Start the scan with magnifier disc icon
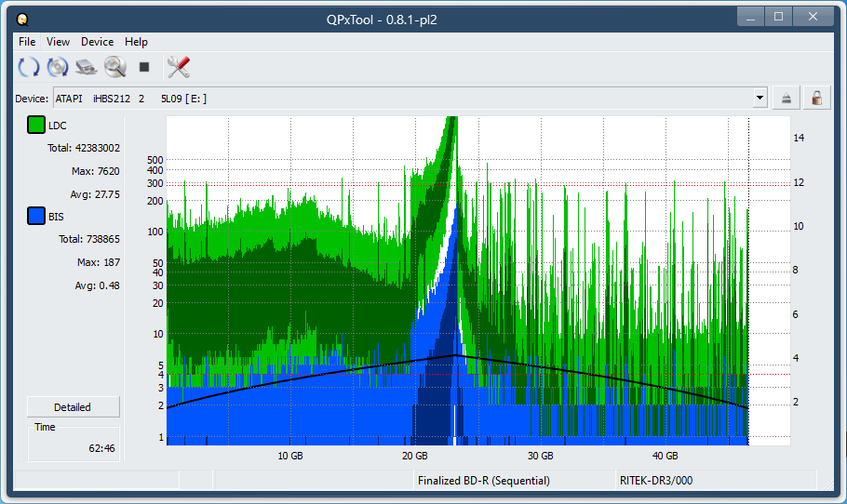Image resolution: width=847 pixels, height=504 pixels. (115, 67)
